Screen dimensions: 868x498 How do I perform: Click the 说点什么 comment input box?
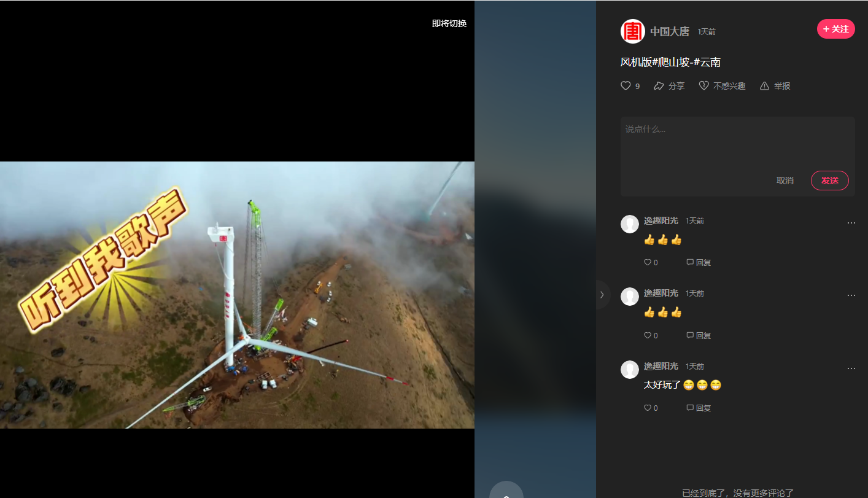coord(737,141)
